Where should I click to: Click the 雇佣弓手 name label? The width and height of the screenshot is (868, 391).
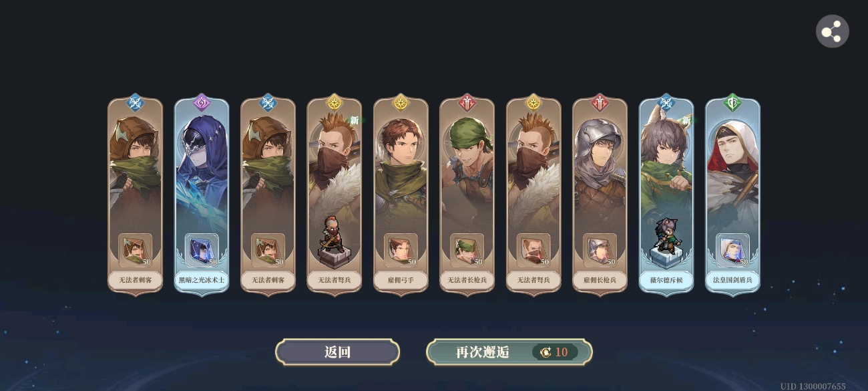click(x=401, y=280)
